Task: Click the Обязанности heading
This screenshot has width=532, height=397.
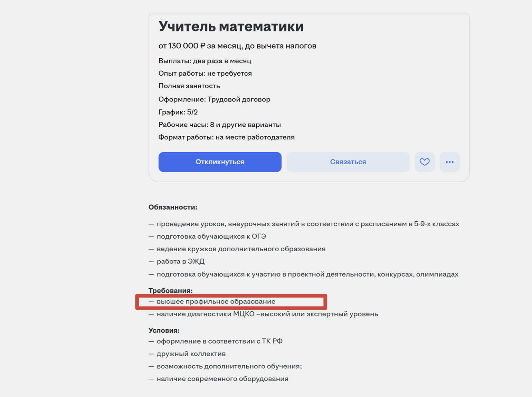Action: [173, 207]
